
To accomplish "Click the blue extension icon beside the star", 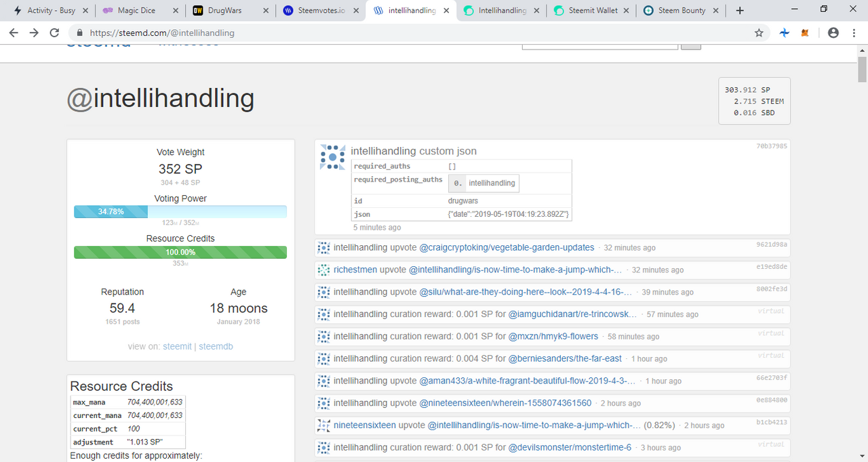I will pyautogui.click(x=784, y=33).
